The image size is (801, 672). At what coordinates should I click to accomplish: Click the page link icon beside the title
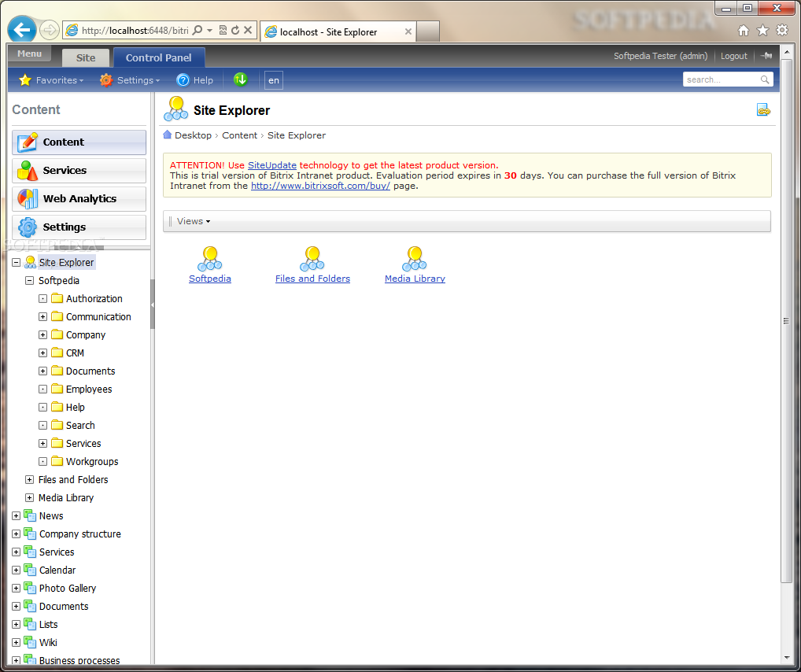(763, 110)
